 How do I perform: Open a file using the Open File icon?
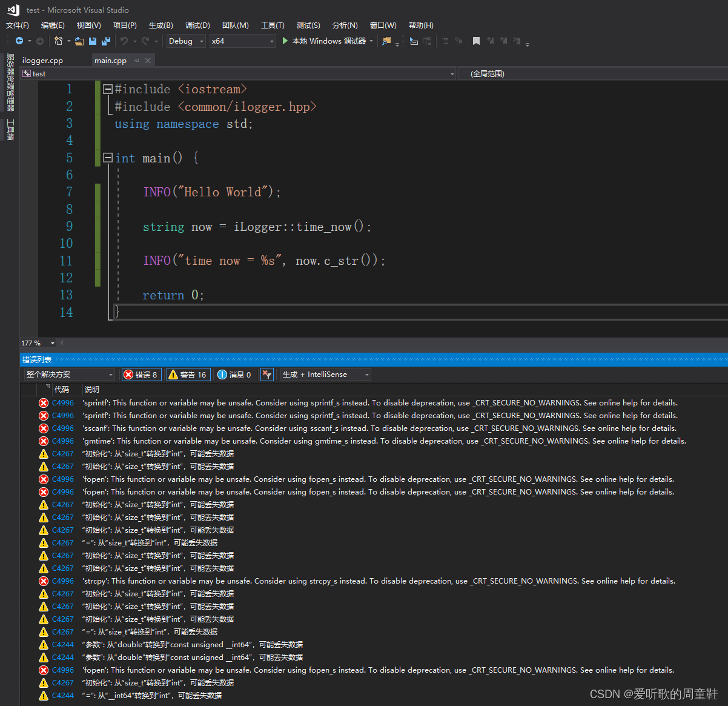81,41
